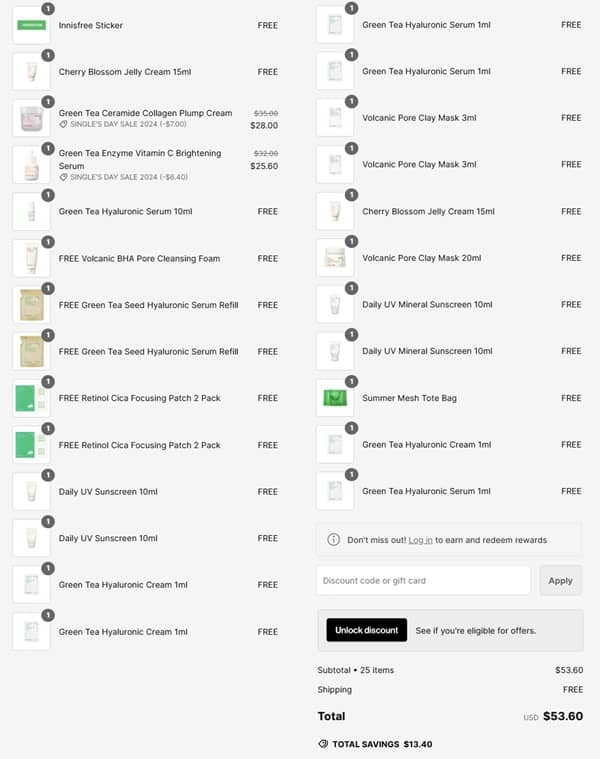Image resolution: width=600 pixels, height=759 pixels.
Task: Click the Total Savings tag icon
Action: tap(323, 744)
